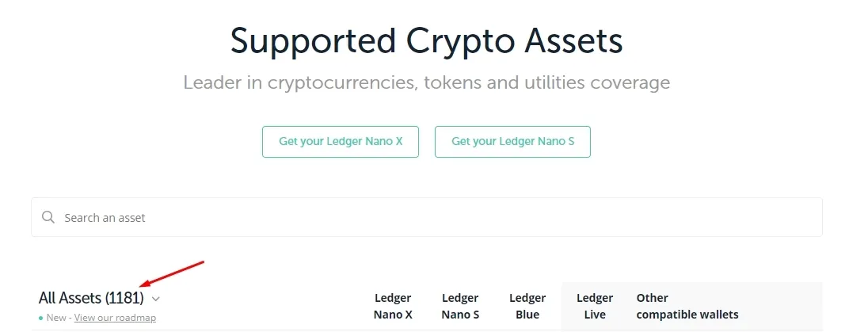Select the Ledger Nano S column header
868x332 pixels.
(460, 306)
